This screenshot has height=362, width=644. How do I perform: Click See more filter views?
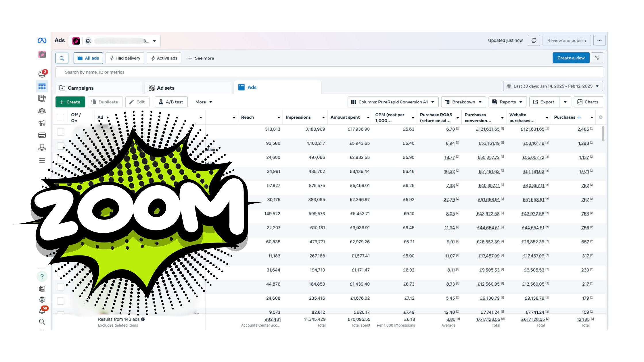[201, 58]
